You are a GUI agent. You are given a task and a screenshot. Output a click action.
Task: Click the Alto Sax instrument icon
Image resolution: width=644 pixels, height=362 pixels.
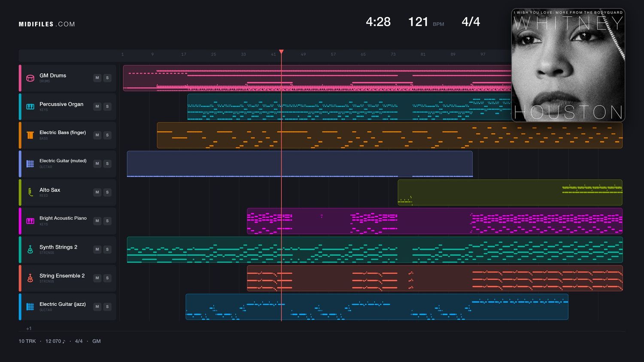pos(30,192)
